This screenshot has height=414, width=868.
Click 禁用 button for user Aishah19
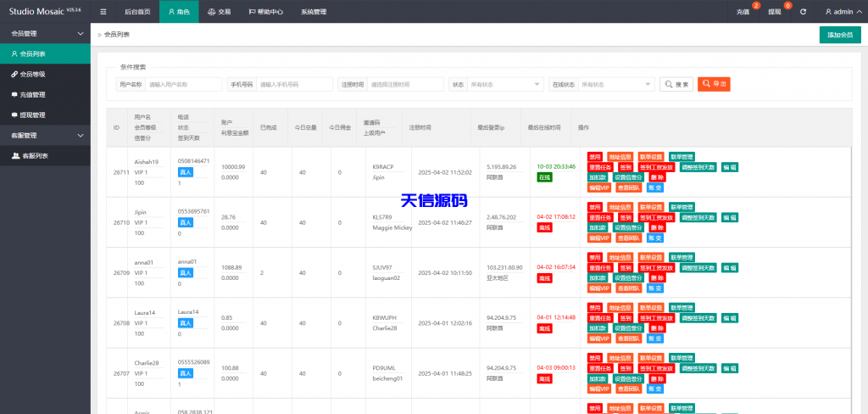(x=595, y=157)
